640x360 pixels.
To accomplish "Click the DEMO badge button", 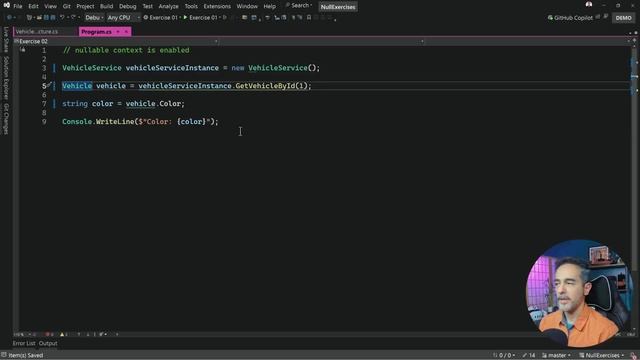I will 623,18.
